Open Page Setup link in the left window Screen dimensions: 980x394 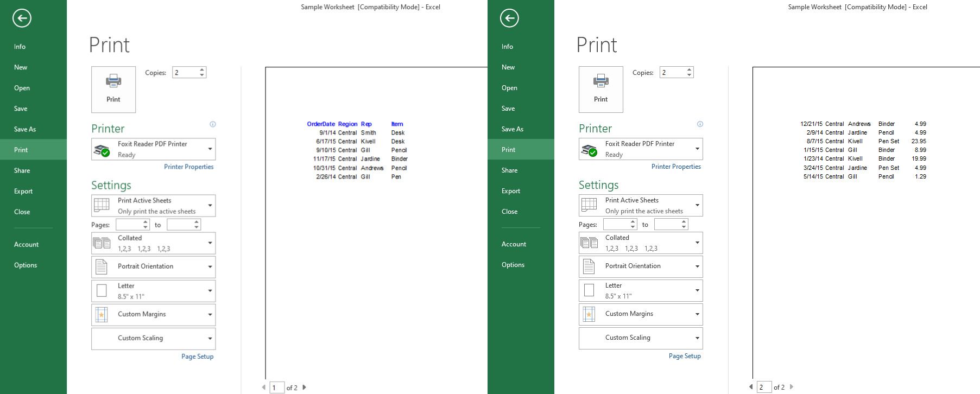(197, 357)
